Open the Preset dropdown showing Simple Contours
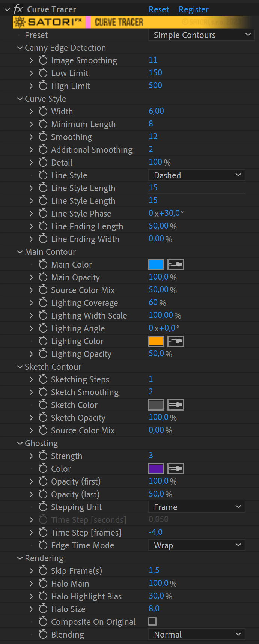This screenshot has width=259, height=644. click(x=202, y=35)
